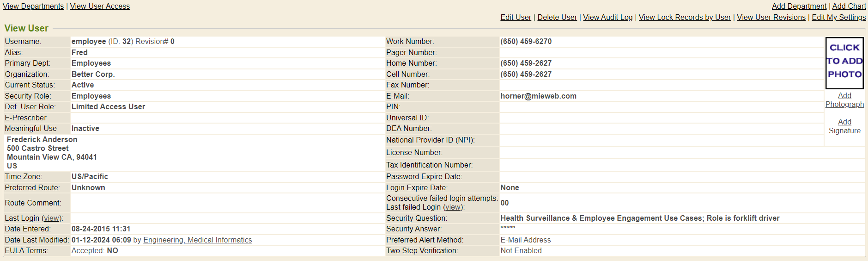Open the Engineering, Medical Informatics modifier link

point(197,240)
